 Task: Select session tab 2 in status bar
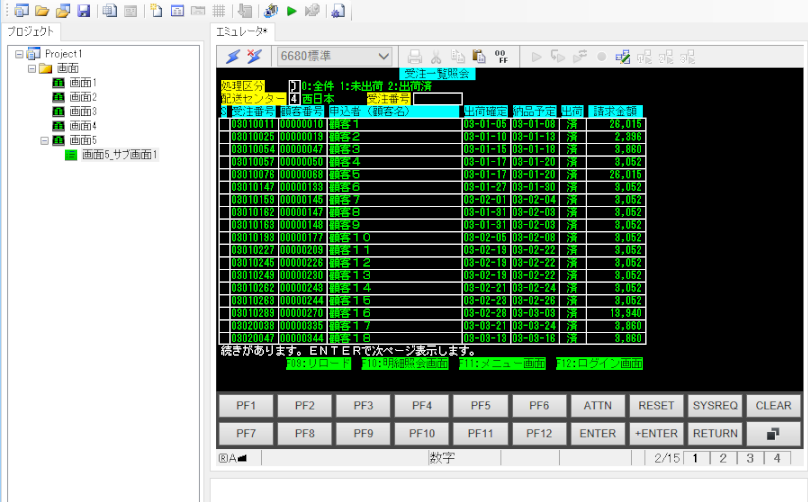click(723, 458)
